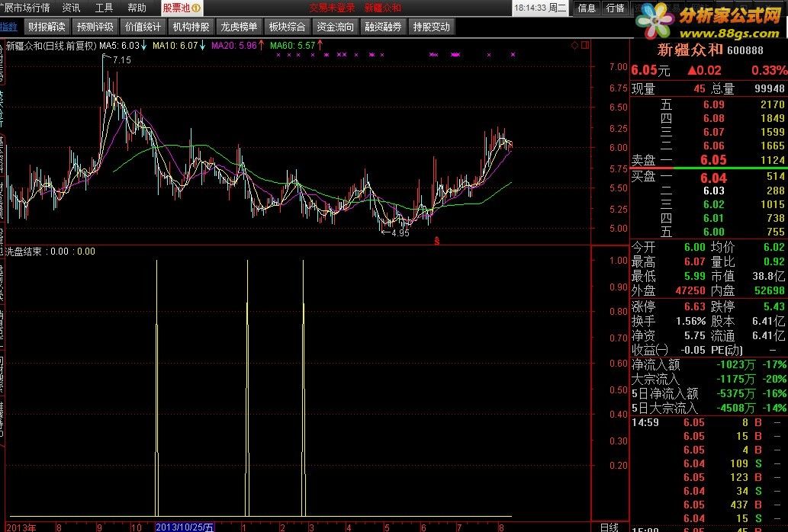This screenshot has width=788, height=532.
Task: Click the MA60 up arrow indicator
Action: 320,46
